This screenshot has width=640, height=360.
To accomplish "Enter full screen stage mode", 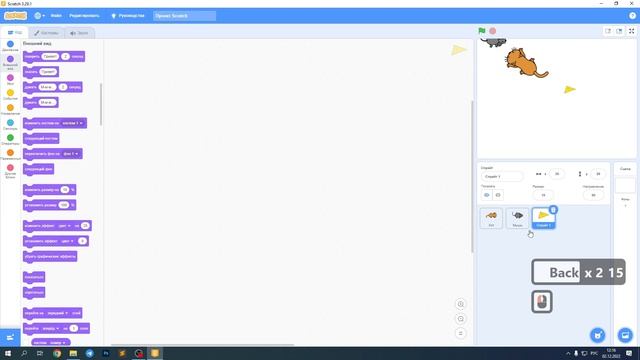I will (631, 31).
